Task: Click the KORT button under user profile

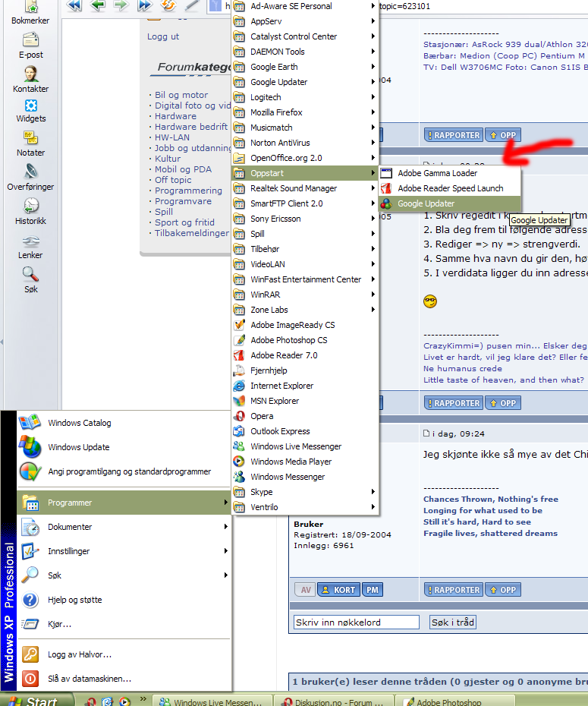Action: (338, 590)
